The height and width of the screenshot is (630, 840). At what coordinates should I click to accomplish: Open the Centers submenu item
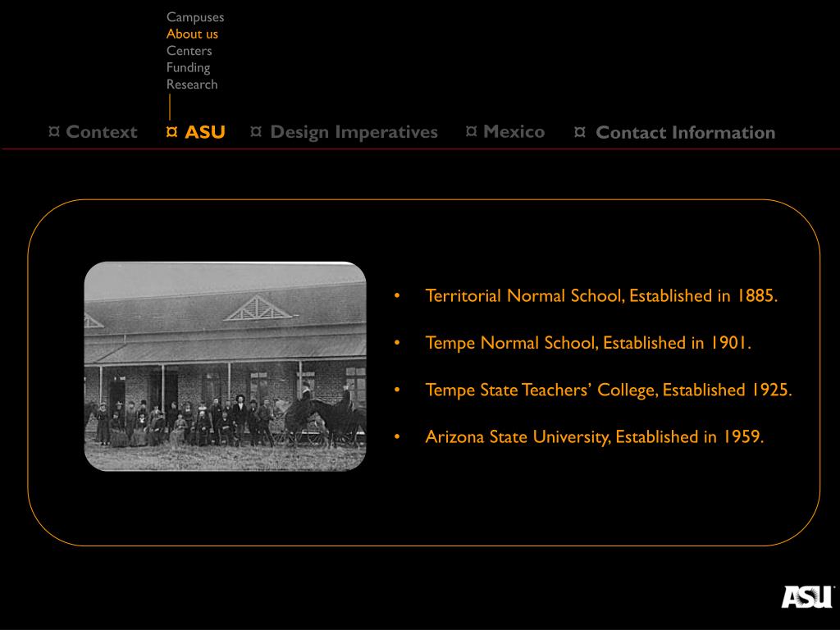point(189,51)
